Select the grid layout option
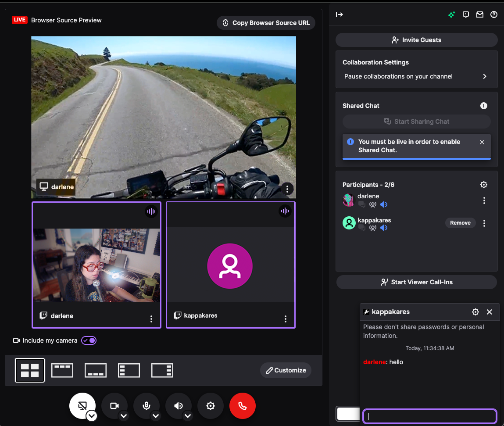The image size is (504, 426). click(x=30, y=370)
